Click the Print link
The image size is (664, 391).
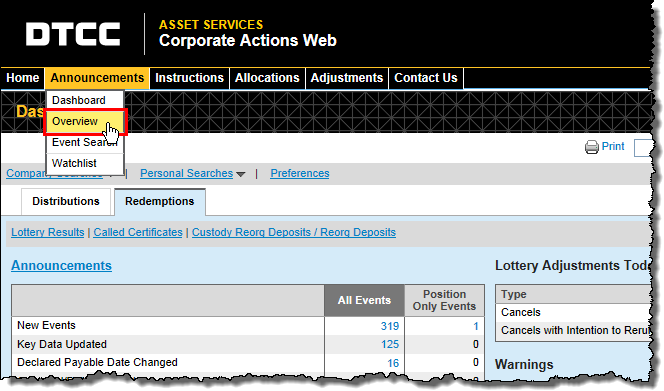coord(613,146)
